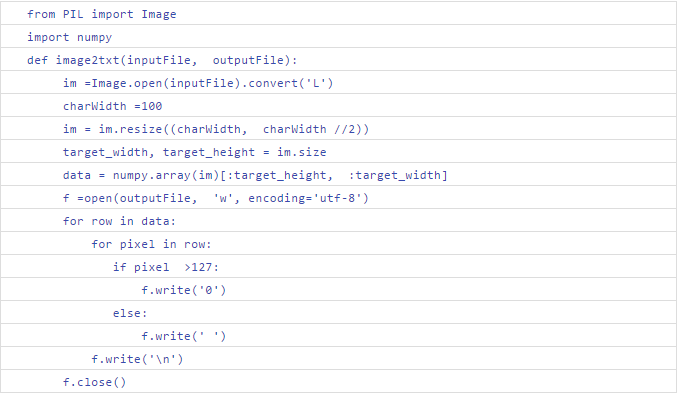Click the 'if pixel >127:' condition line
Viewport: 677px width, 395px height.
(x=166, y=267)
